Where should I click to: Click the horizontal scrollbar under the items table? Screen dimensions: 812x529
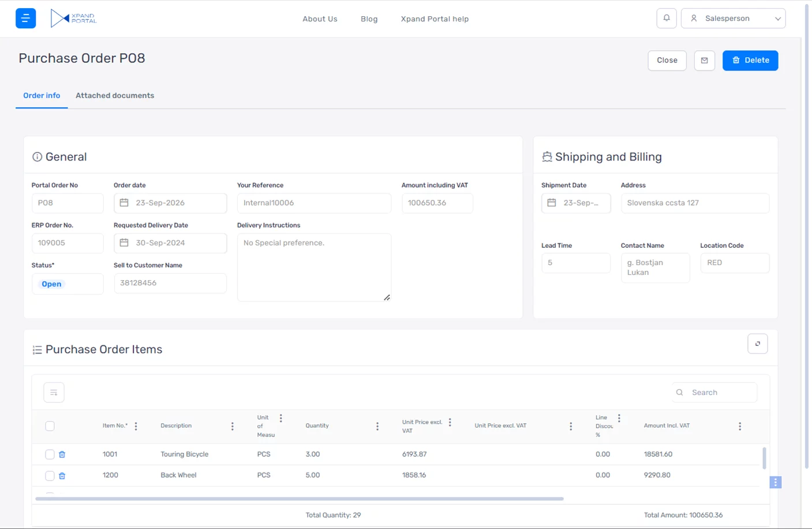(299, 498)
